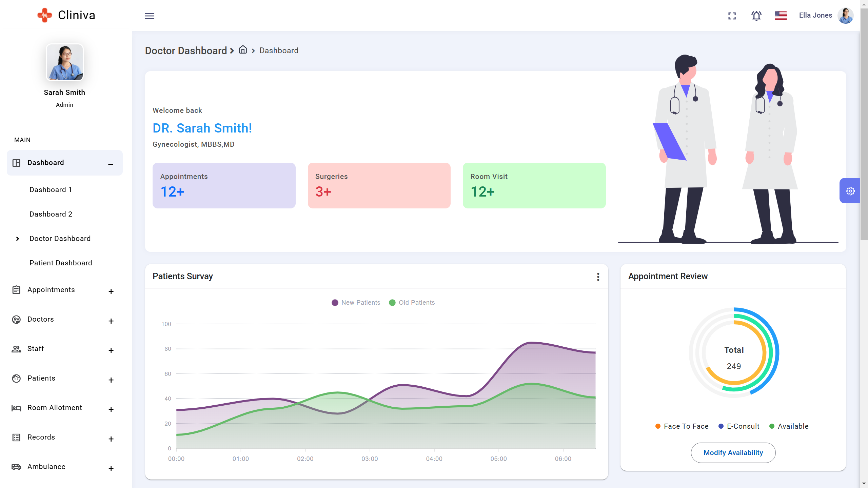Open the Ella Jones profile menu
868x488 pixels.
tap(815, 15)
